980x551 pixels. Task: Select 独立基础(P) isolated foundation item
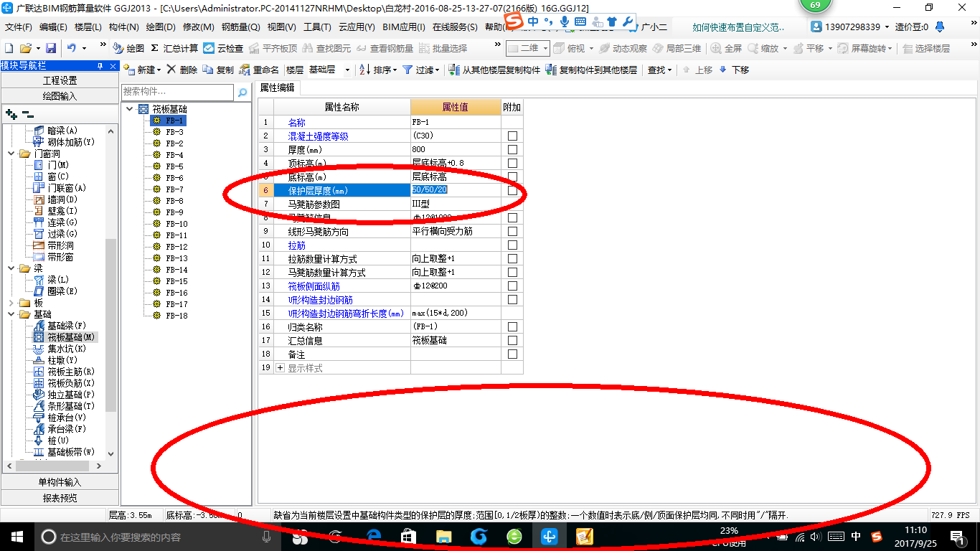(x=65, y=395)
